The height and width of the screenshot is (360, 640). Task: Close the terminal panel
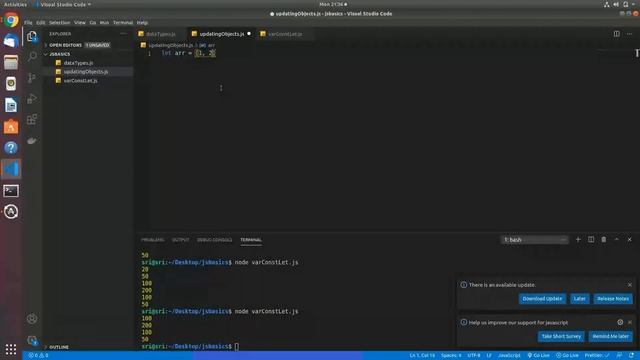[629, 240]
